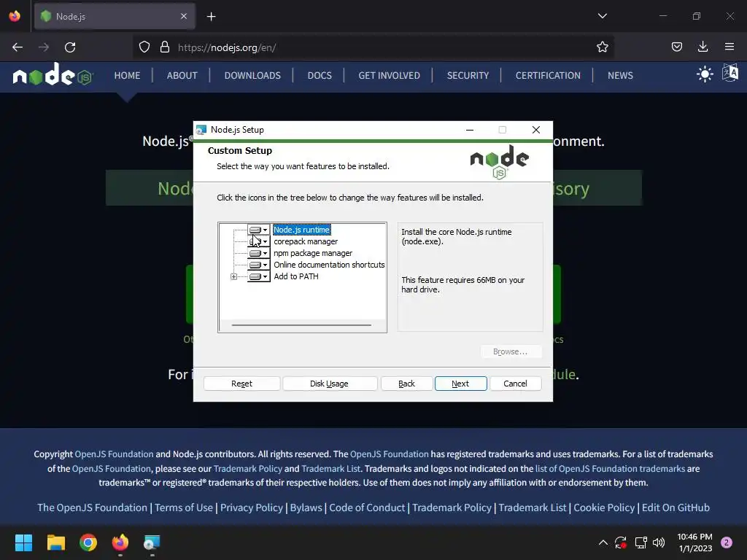Bookmark this page with star icon
This screenshot has height=560, width=747.
coord(602,47)
